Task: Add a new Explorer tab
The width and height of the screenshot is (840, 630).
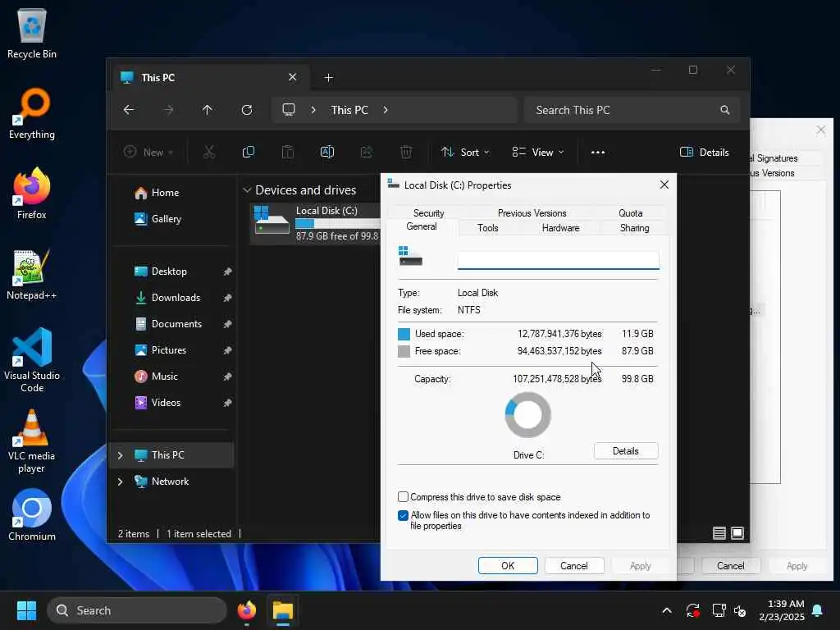Action: pos(328,78)
